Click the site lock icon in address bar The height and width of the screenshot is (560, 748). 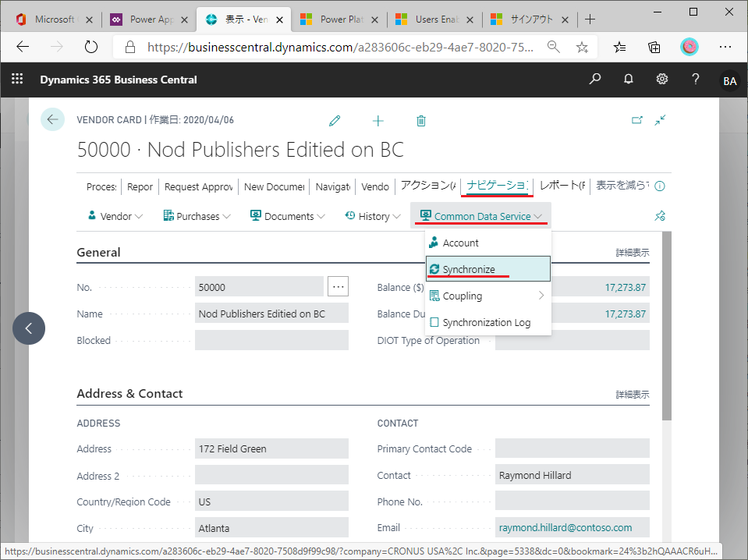tap(129, 47)
